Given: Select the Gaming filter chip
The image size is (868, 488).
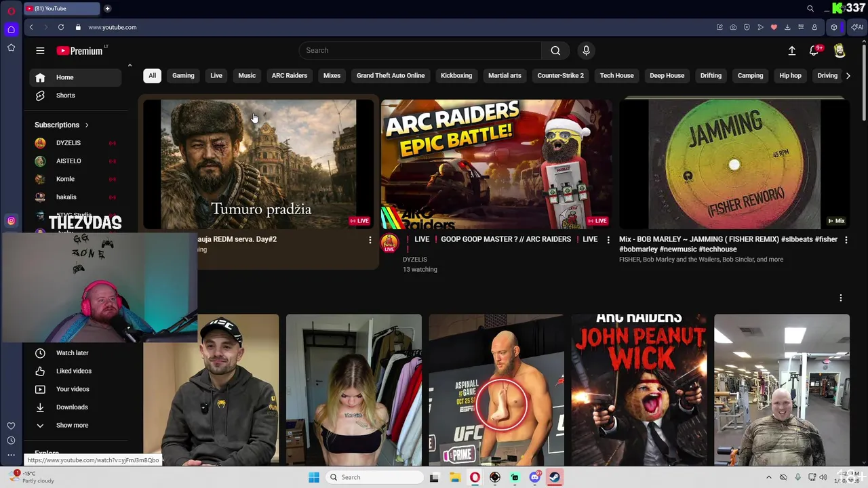Looking at the screenshot, I should (x=183, y=75).
